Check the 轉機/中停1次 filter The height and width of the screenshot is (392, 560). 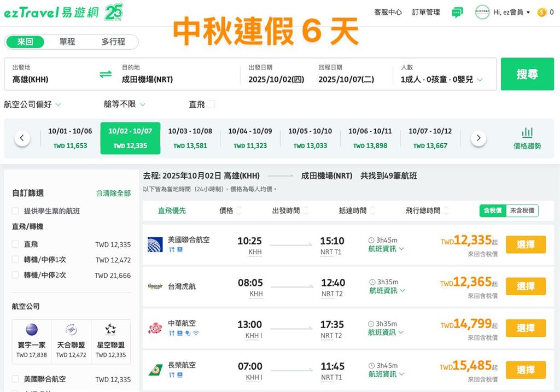[x=15, y=260]
